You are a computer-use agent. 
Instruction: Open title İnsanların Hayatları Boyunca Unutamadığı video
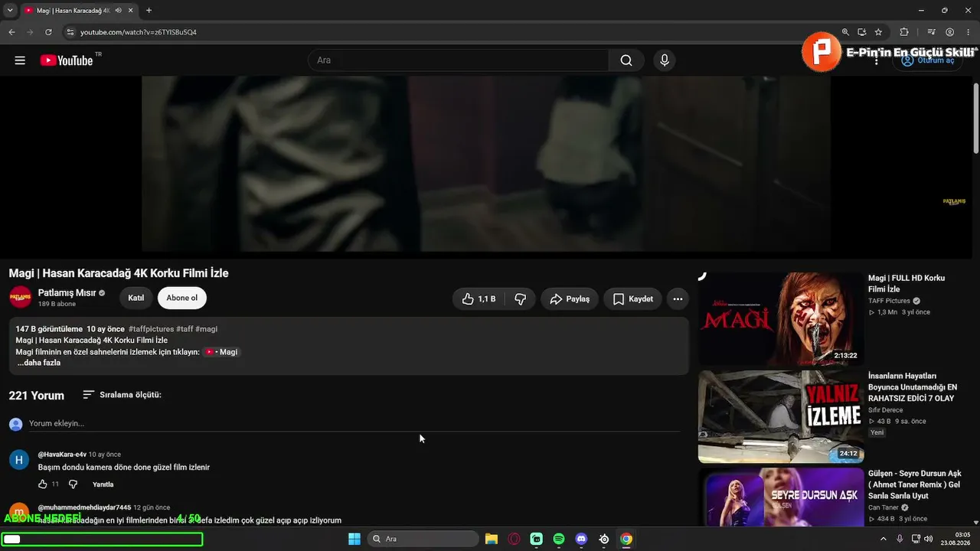pyautogui.click(x=913, y=387)
